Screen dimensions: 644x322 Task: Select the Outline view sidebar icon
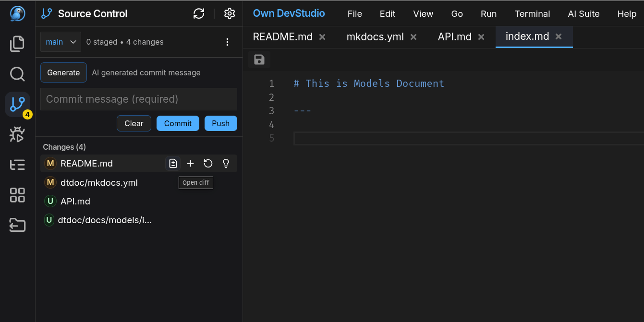[x=17, y=164]
